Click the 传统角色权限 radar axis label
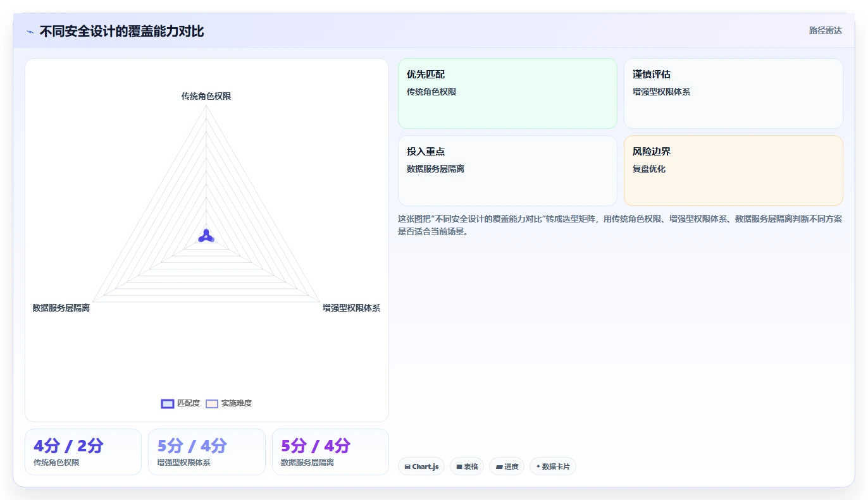Image resolution: width=868 pixels, height=500 pixels. pyautogui.click(x=206, y=96)
